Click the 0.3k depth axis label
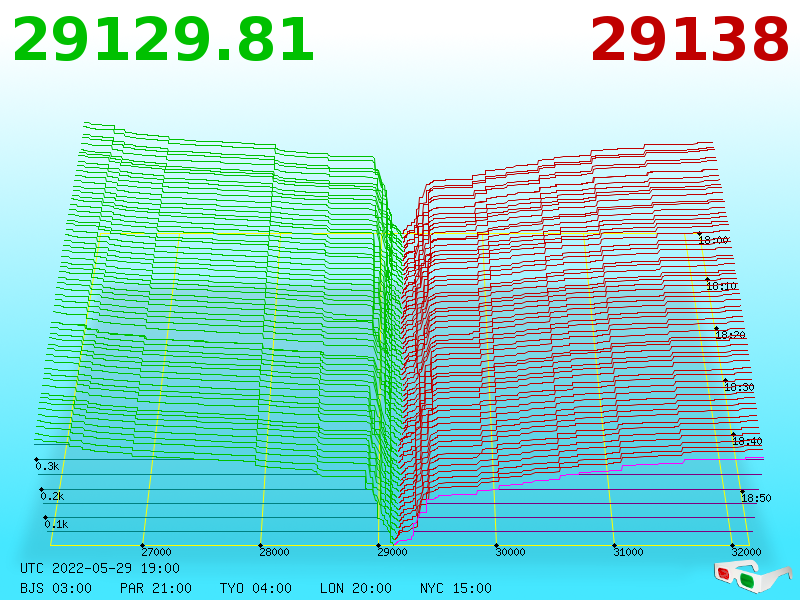The width and height of the screenshot is (800, 600). click(x=47, y=466)
